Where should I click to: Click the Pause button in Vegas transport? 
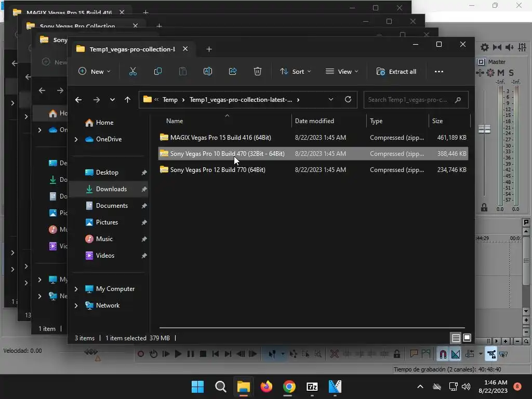[x=191, y=354]
